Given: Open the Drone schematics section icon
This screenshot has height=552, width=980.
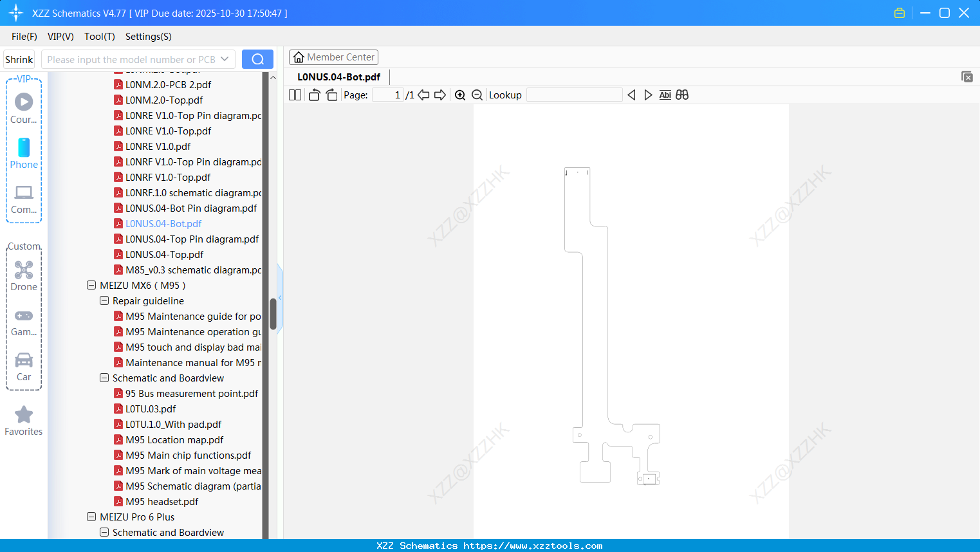Looking at the screenshot, I should tap(24, 270).
